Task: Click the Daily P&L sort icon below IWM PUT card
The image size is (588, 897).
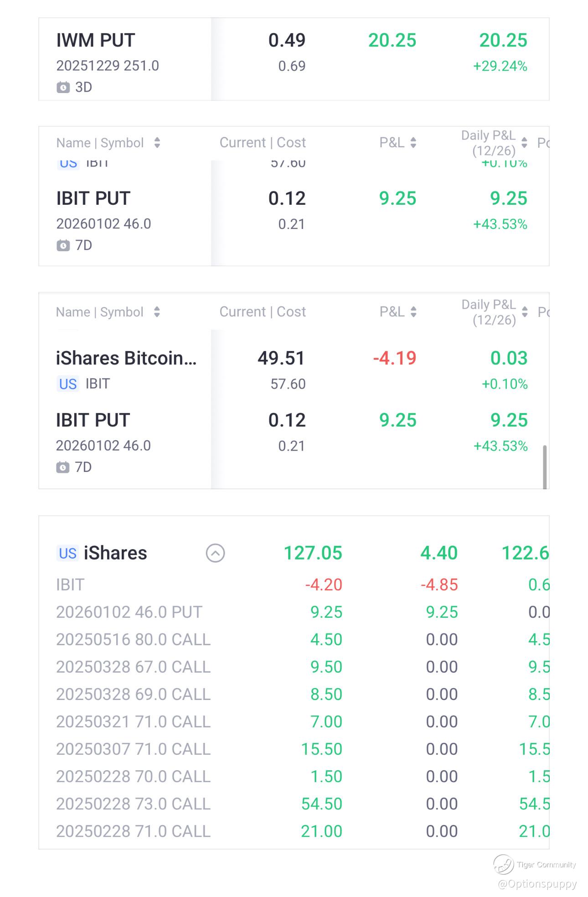Action: click(524, 143)
